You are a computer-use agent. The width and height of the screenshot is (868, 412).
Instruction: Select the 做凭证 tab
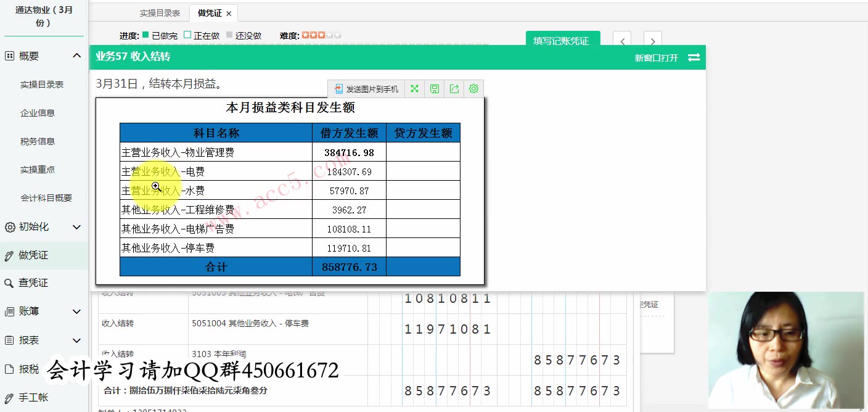point(210,12)
